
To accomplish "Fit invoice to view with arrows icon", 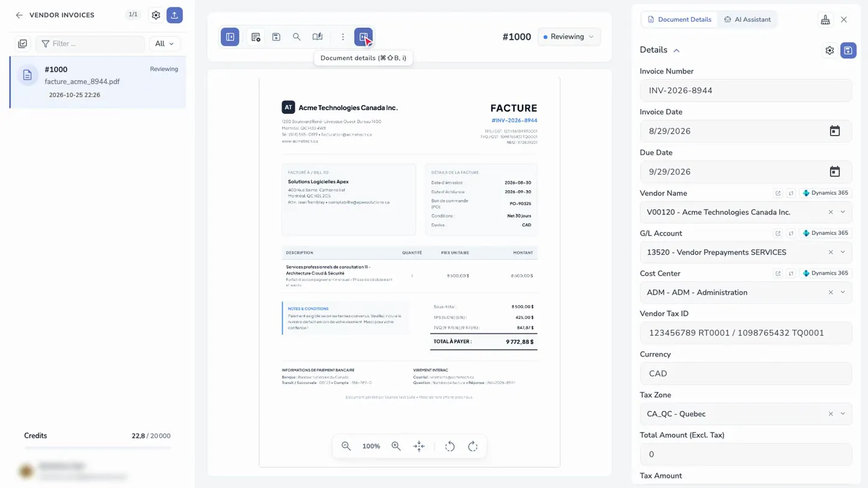I will point(419,446).
